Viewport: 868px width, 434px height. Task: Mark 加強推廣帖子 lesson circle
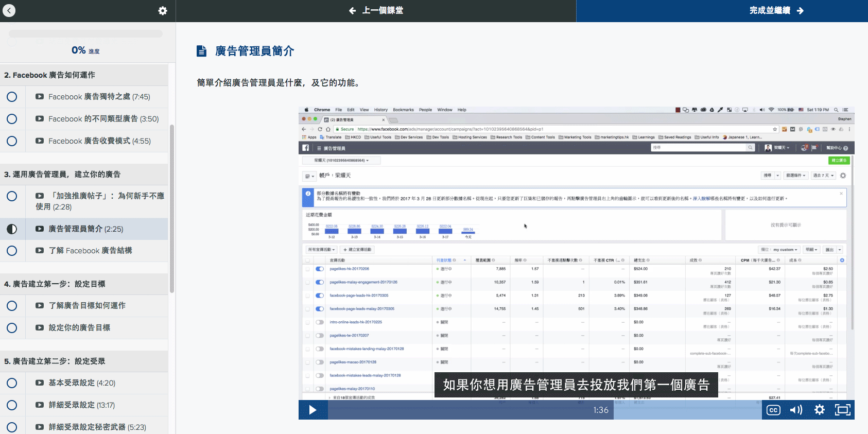click(12, 196)
